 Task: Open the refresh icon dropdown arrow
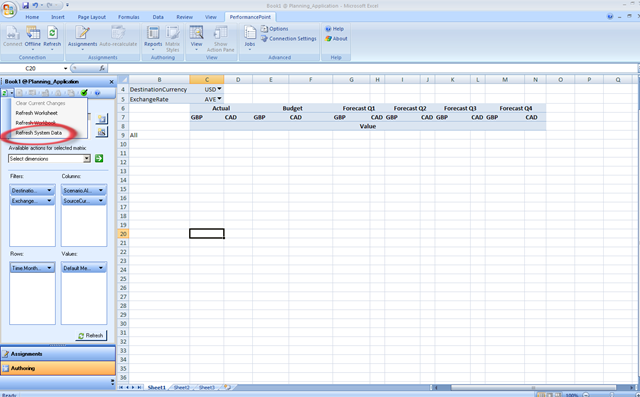click(x=11, y=93)
